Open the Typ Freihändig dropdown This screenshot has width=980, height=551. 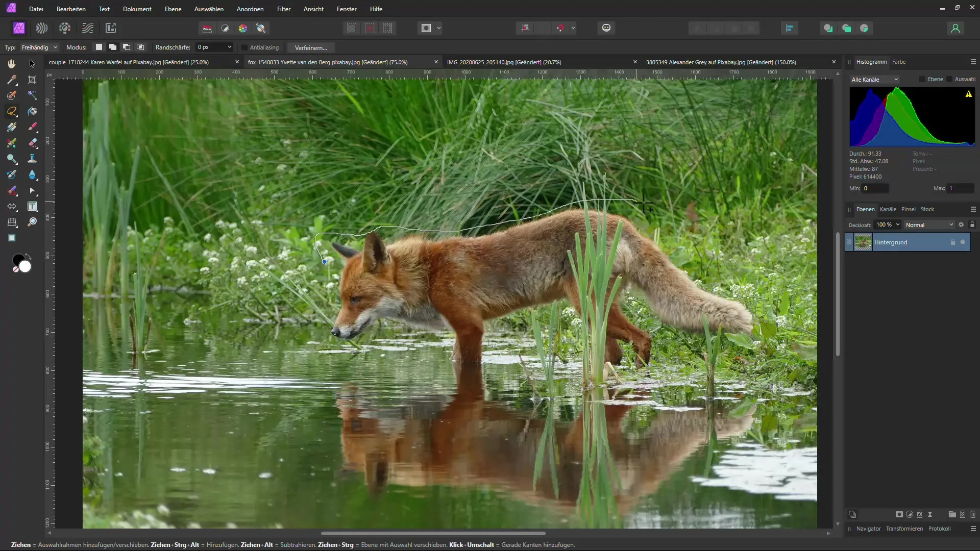point(39,47)
